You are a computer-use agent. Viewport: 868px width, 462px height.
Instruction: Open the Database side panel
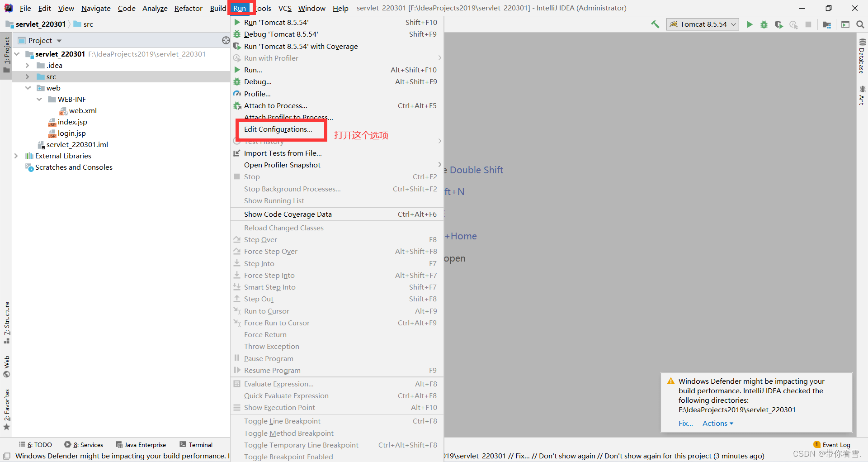click(x=862, y=56)
